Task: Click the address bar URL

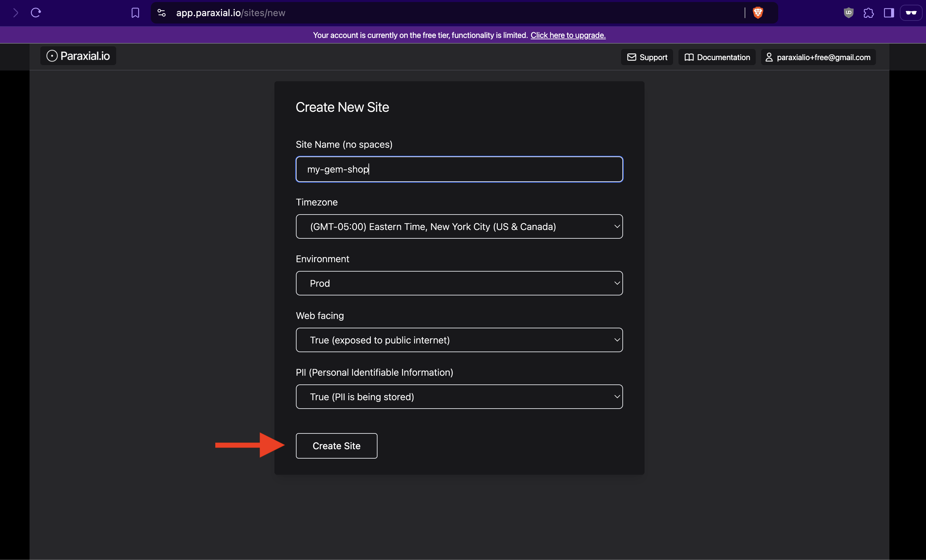Action: tap(231, 13)
